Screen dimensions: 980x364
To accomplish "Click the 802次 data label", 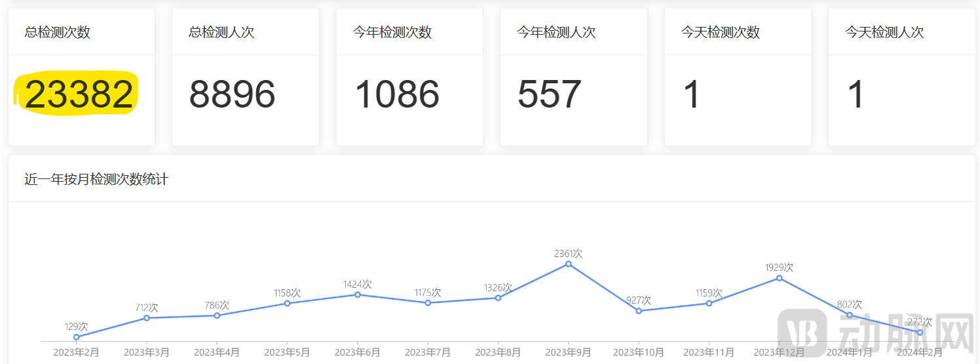I will 850,304.
